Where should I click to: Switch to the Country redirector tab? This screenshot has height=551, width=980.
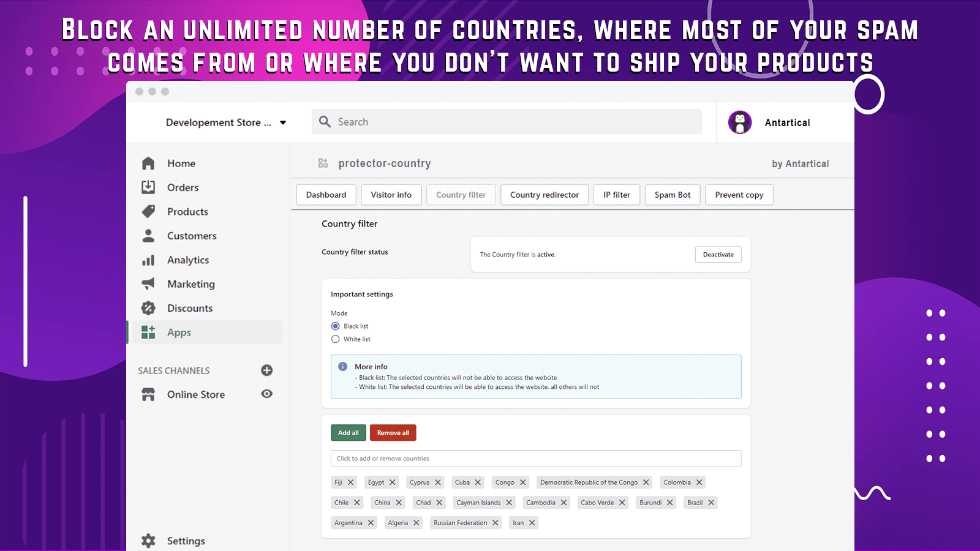(545, 195)
